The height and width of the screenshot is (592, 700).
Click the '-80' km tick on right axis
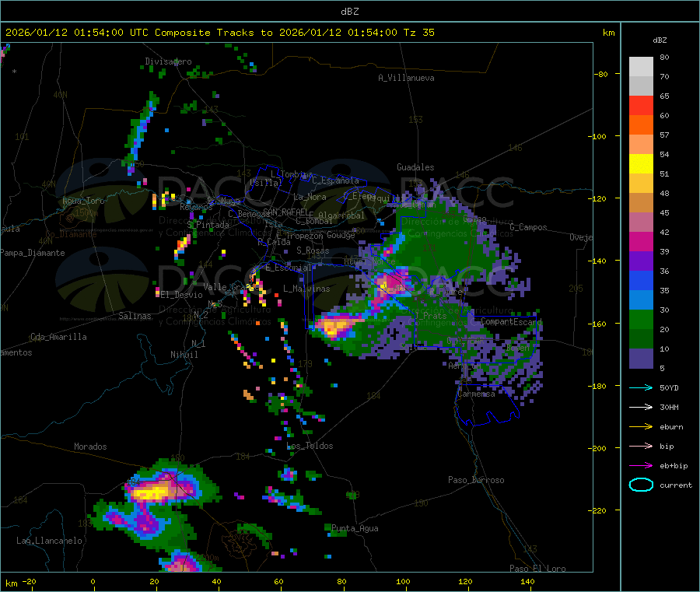tap(601, 74)
